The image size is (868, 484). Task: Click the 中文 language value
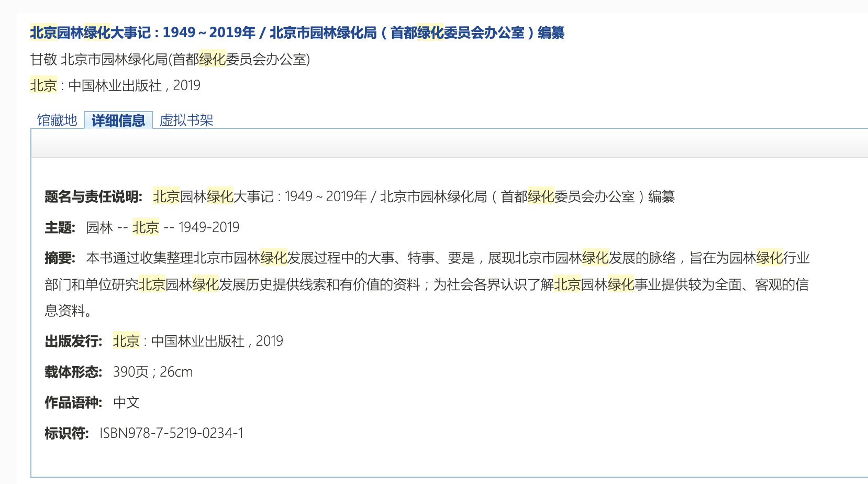(x=127, y=403)
